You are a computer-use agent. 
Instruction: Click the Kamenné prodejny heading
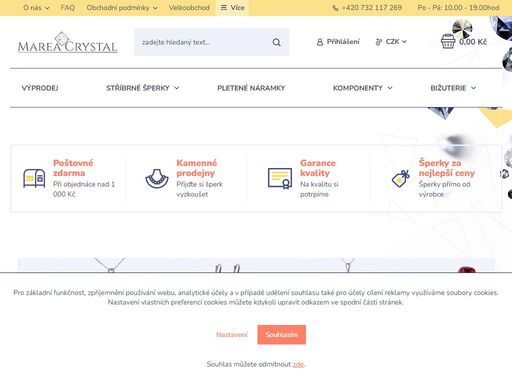[196, 168]
